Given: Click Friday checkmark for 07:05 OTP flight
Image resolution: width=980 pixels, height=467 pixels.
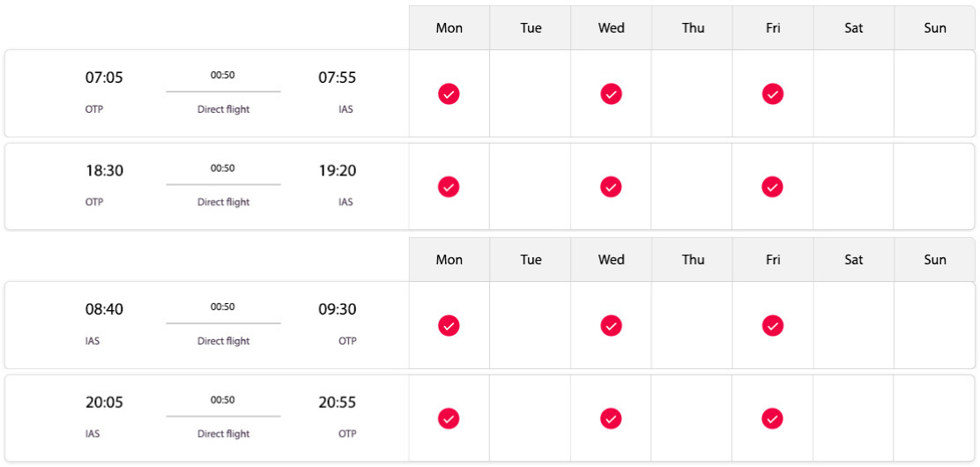Looking at the screenshot, I should click(x=773, y=93).
